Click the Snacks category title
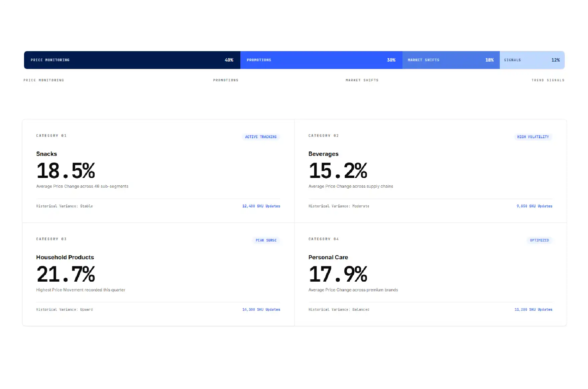The image size is (588, 389). tap(46, 154)
